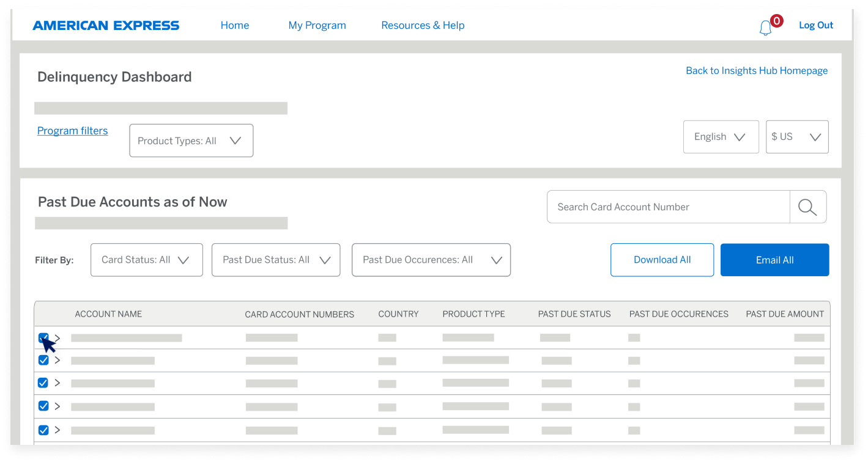Uncheck the first account row checkbox

[x=43, y=337]
